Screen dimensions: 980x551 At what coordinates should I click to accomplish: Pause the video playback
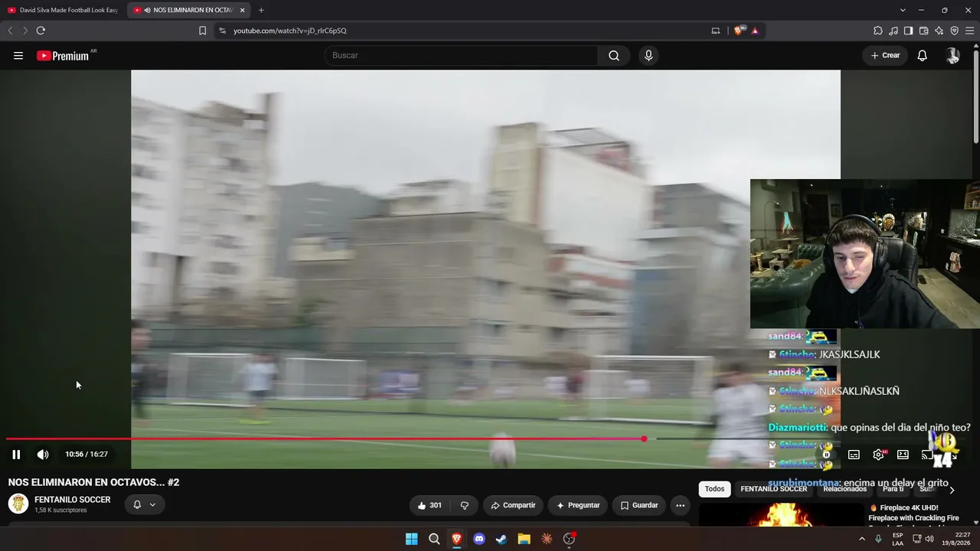(16, 455)
